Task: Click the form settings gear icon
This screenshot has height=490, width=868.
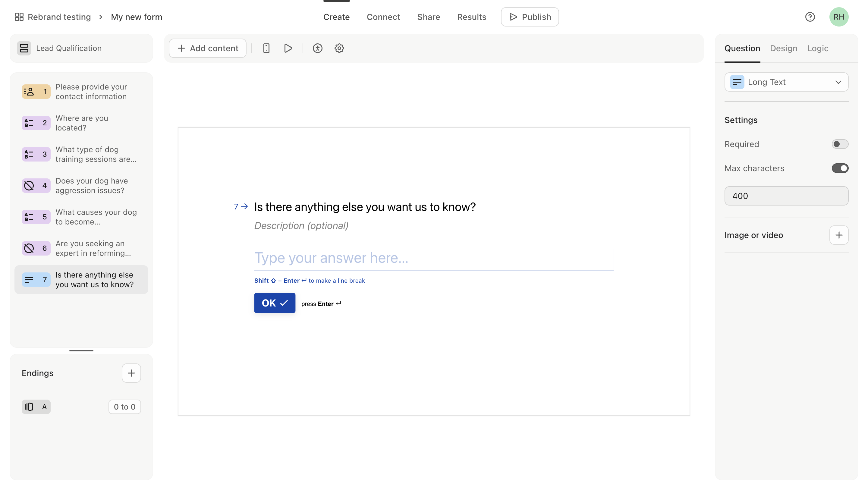Action: tap(339, 48)
